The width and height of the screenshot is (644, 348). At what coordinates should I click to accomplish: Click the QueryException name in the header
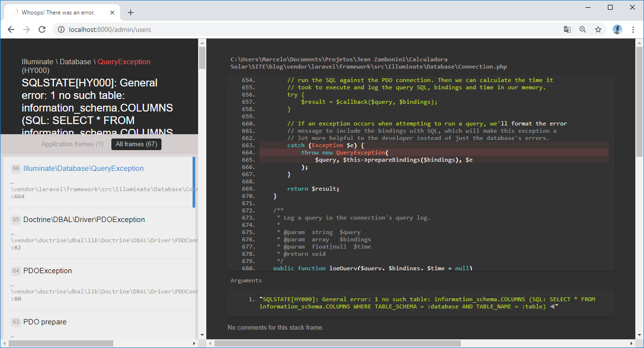point(124,62)
